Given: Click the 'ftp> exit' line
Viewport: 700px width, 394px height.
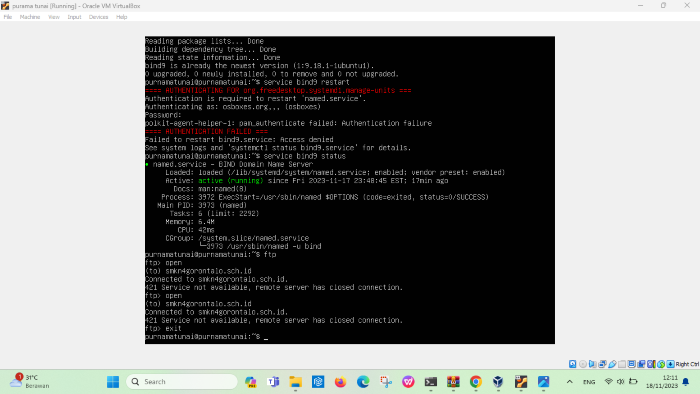Looking at the screenshot, I should (x=163, y=328).
